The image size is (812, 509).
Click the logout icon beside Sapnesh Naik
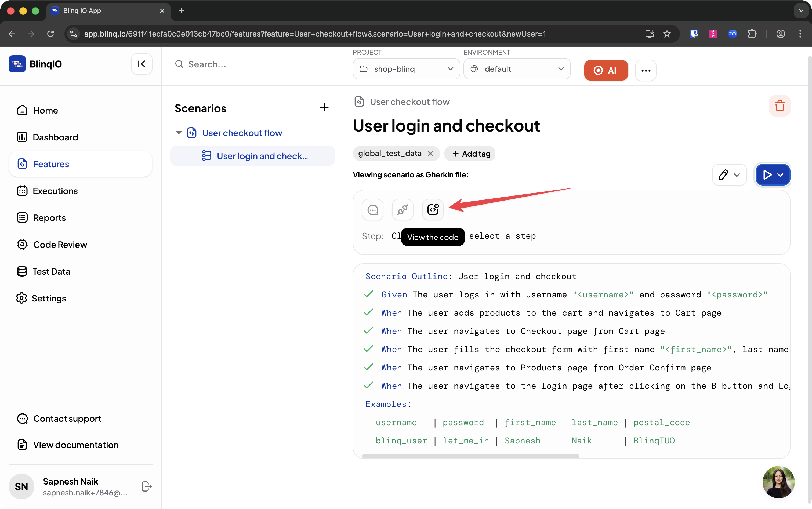pos(146,486)
